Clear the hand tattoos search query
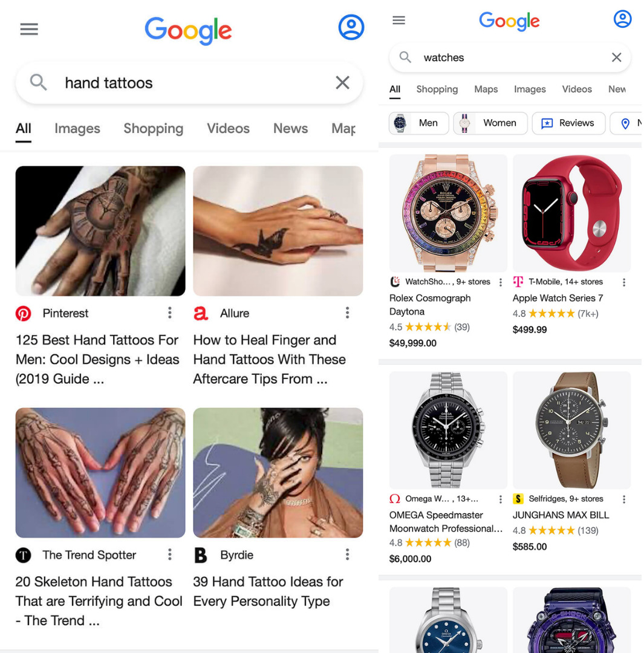This screenshot has width=644, height=653. tap(342, 82)
